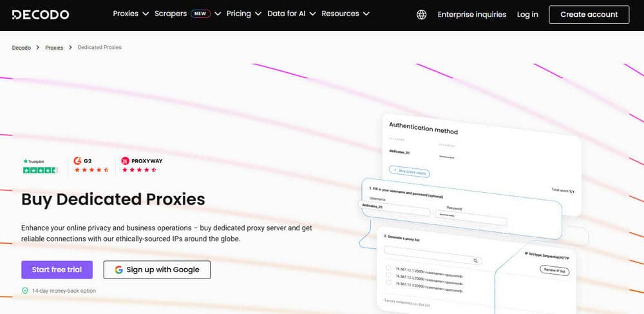The height and width of the screenshot is (314, 644).
Task: Click Start free trial button
Action: (57, 270)
